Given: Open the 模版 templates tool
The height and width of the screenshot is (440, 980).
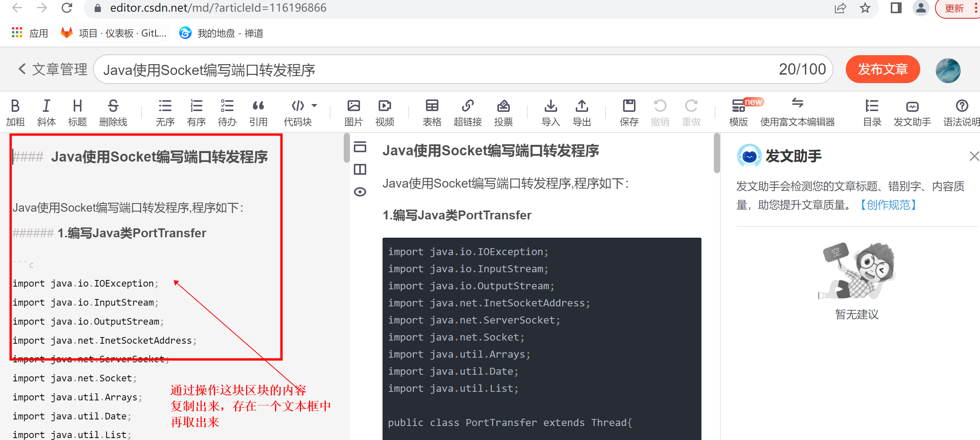Looking at the screenshot, I should 738,113.
